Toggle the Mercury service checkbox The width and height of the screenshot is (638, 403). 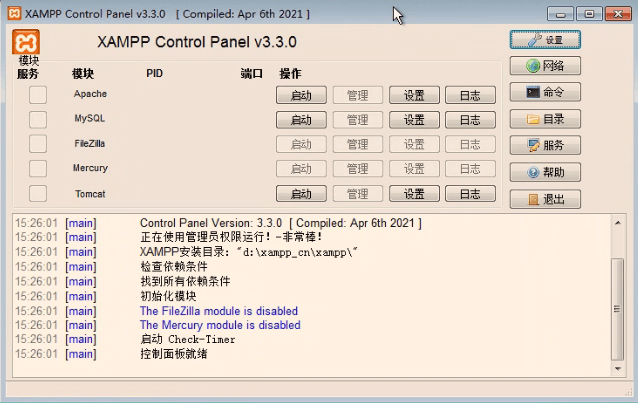click(38, 169)
